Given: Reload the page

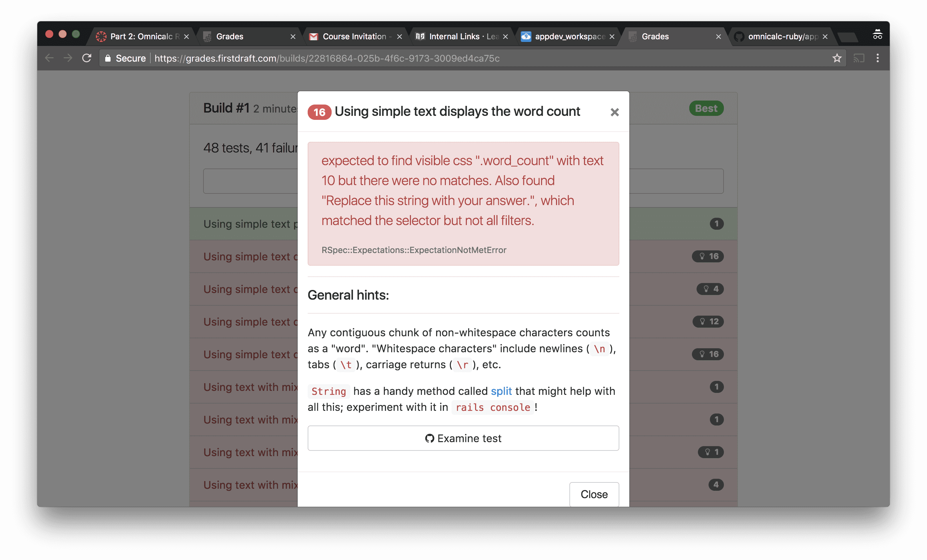Looking at the screenshot, I should (x=87, y=58).
